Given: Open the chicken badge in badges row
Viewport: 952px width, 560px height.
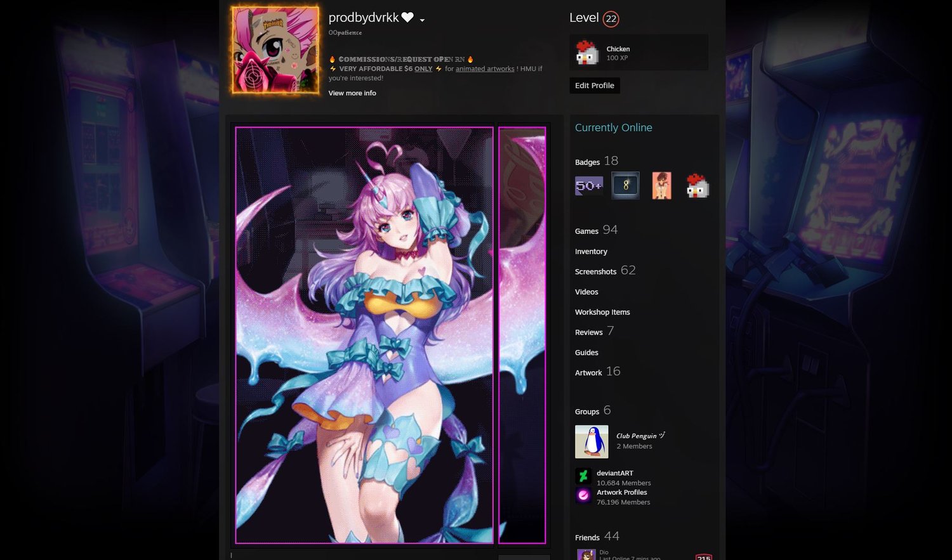Looking at the screenshot, I should pos(697,186).
